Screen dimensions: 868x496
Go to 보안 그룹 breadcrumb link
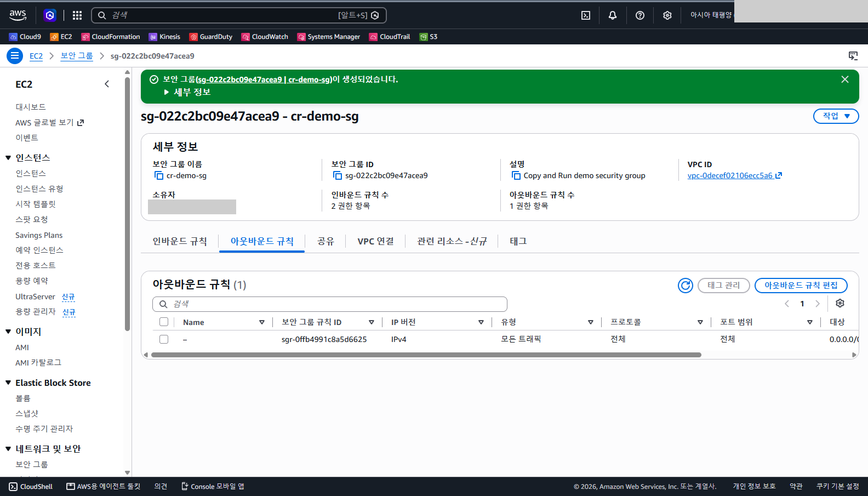[77, 56]
